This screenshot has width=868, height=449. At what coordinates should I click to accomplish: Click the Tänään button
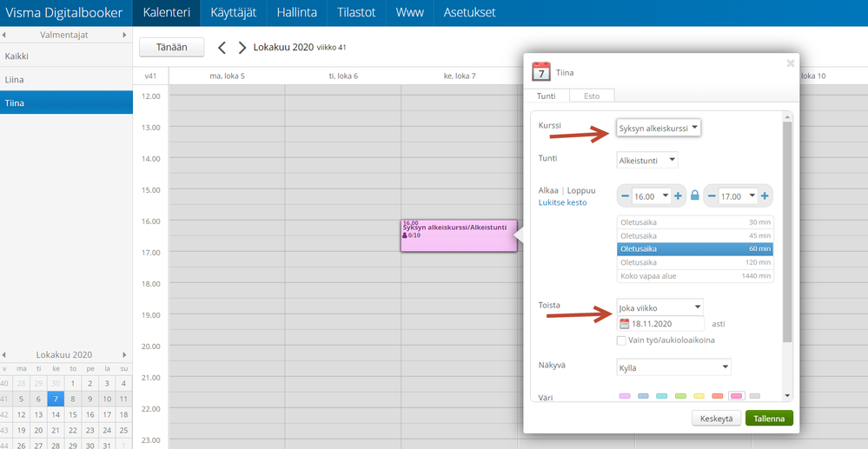[x=172, y=47]
